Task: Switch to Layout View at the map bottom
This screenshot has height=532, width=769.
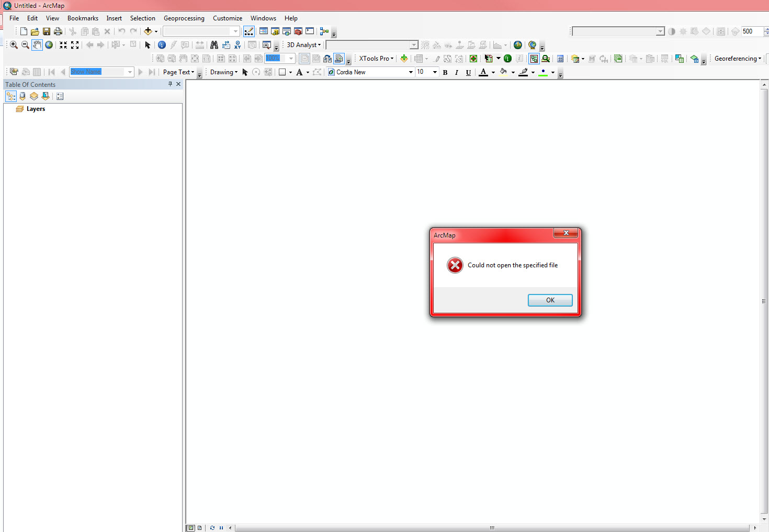Action: (x=199, y=528)
